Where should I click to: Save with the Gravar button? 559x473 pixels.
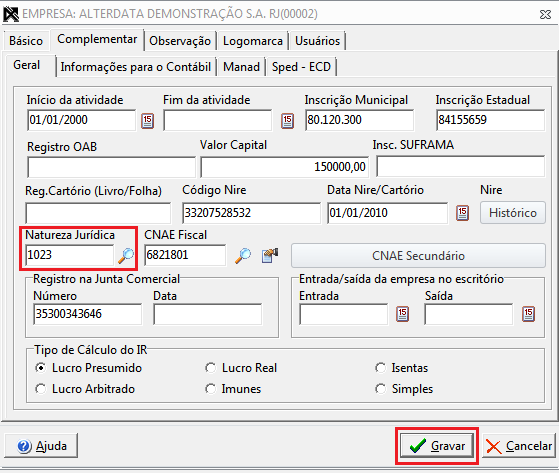point(437,446)
